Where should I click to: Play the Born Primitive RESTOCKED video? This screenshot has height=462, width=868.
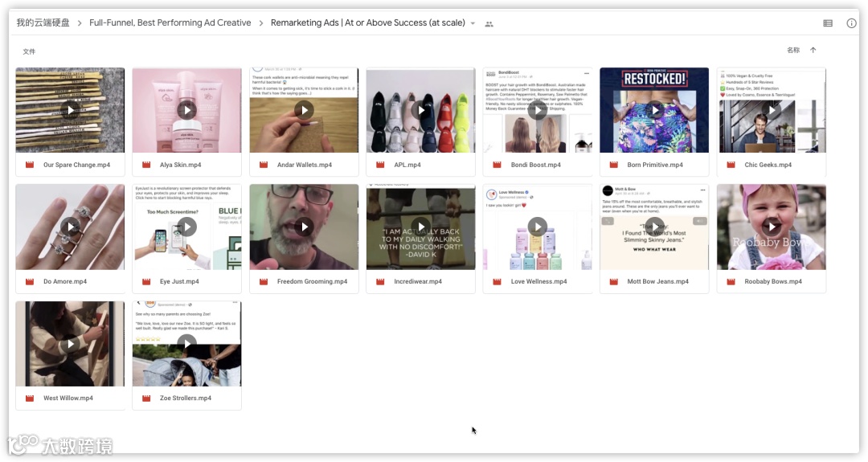pyautogui.click(x=654, y=110)
